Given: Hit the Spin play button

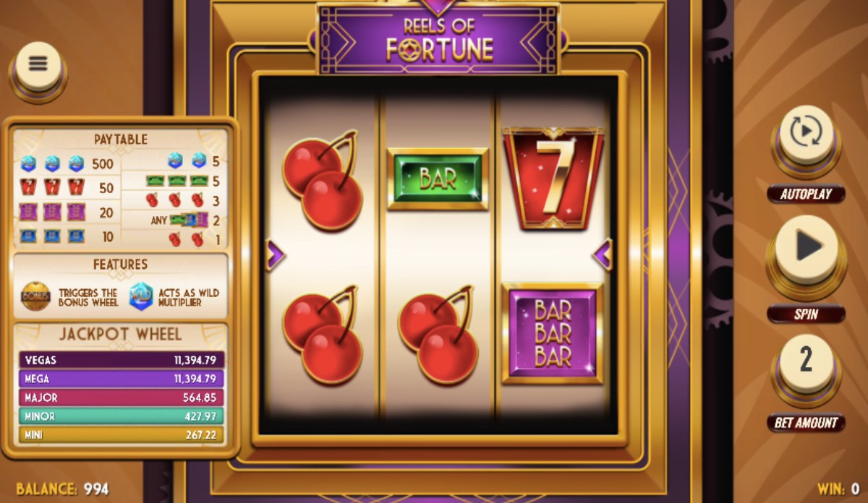Looking at the screenshot, I should [x=806, y=249].
